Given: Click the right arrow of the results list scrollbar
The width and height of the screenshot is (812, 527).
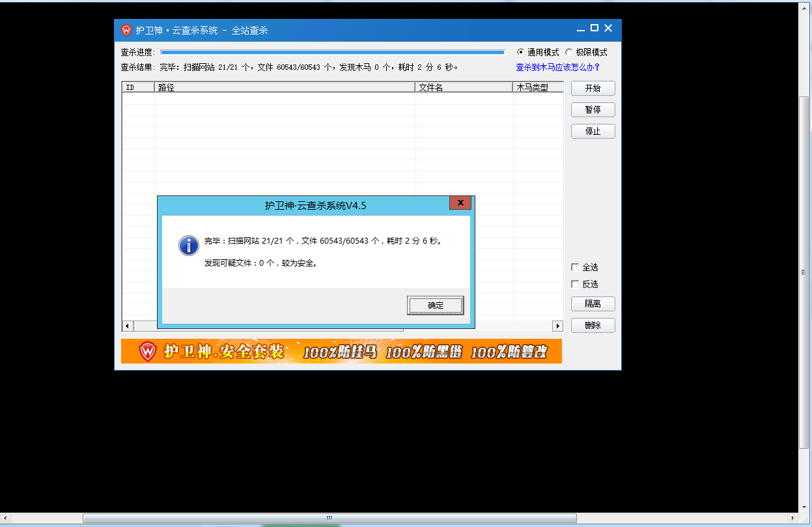Looking at the screenshot, I should (557, 326).
